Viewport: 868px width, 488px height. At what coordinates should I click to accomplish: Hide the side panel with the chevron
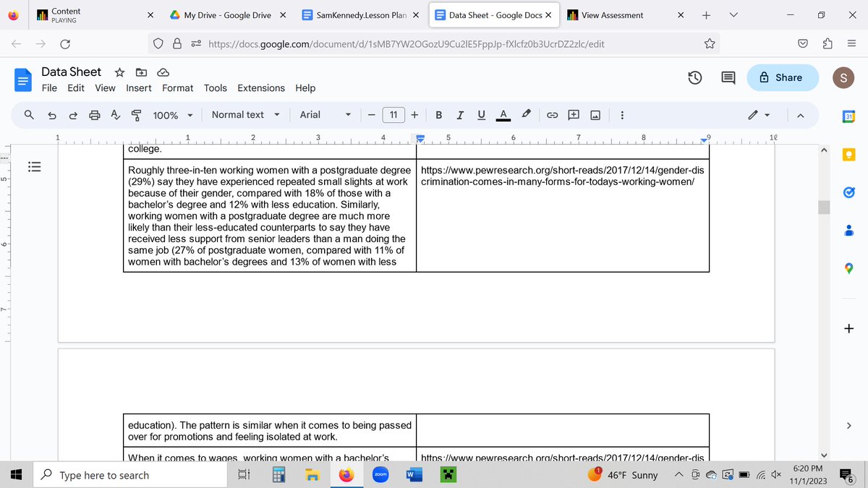[849, 426]
